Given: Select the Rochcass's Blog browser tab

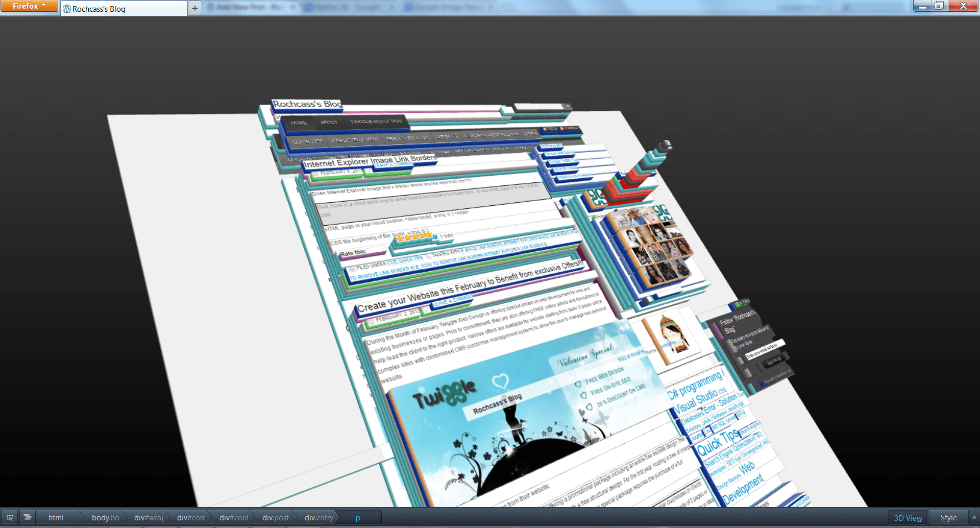Looking at the screenshot, I should pos(124,9).
